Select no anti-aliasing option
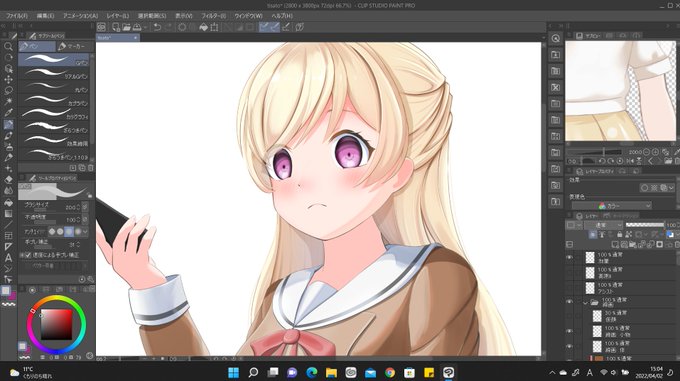The width and height of the screenshot is (680, 381). (52, 232)
